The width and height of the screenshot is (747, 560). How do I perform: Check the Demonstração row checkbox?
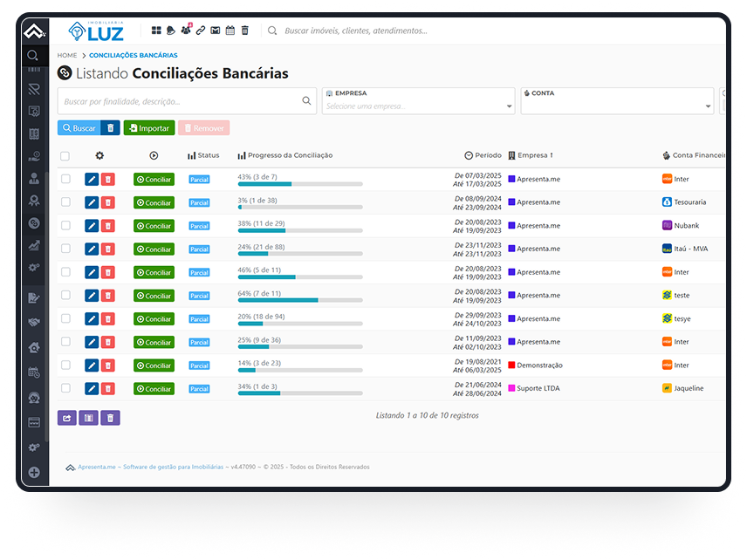(65, 365)
